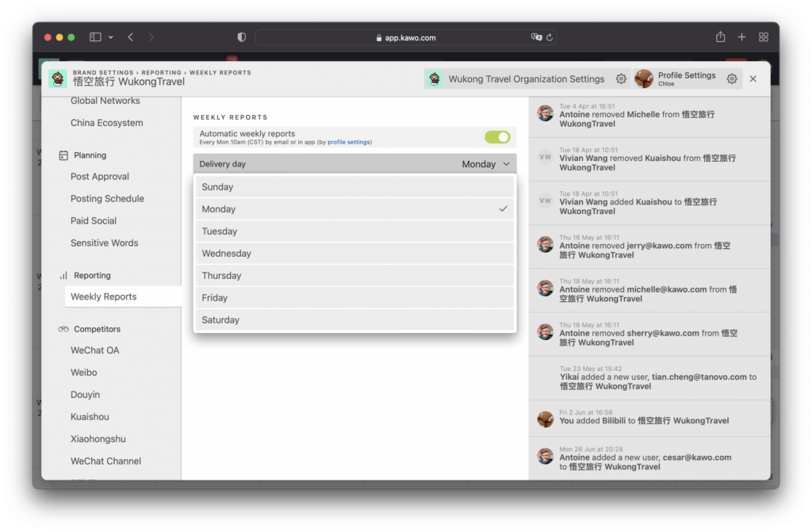Screen dimensions: 812x532
Task: Click the Profile Settings gear icon
Action: [732, 78]
